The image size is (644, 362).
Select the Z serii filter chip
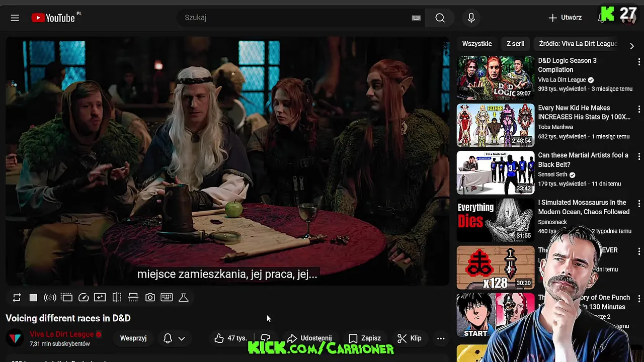pyautogui.click(x=515, y=44)
